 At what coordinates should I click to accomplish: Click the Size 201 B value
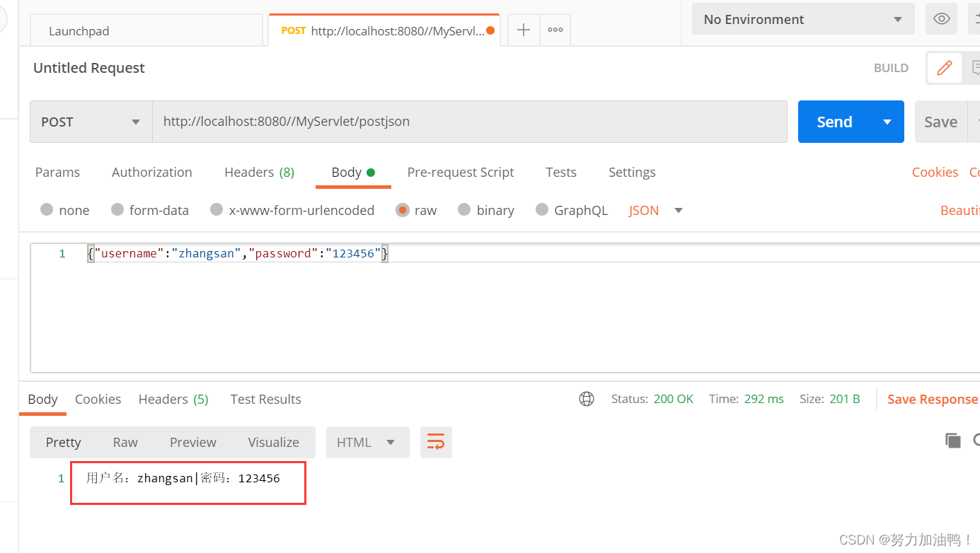coord(845,399)
